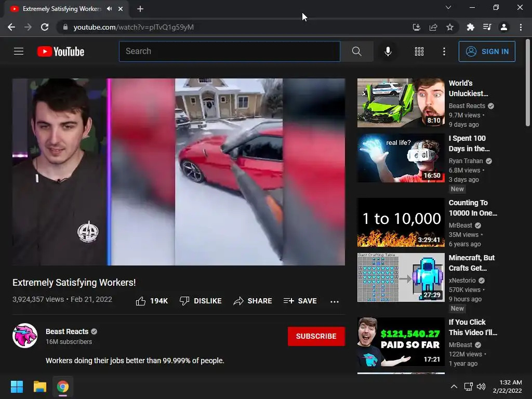Viewport: 532px width, 399px height.
Task: Click the Chrome taskbar icon
Action: 63,387
